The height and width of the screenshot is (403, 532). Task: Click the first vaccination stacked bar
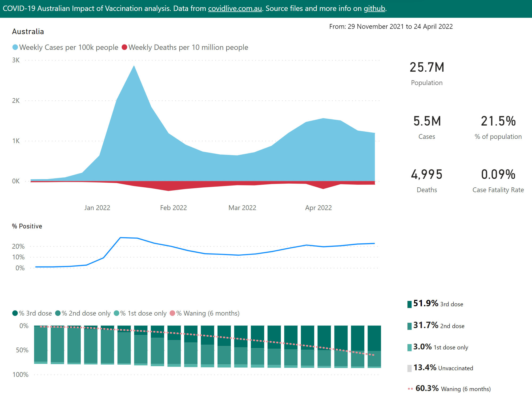[x=41, y=345]
